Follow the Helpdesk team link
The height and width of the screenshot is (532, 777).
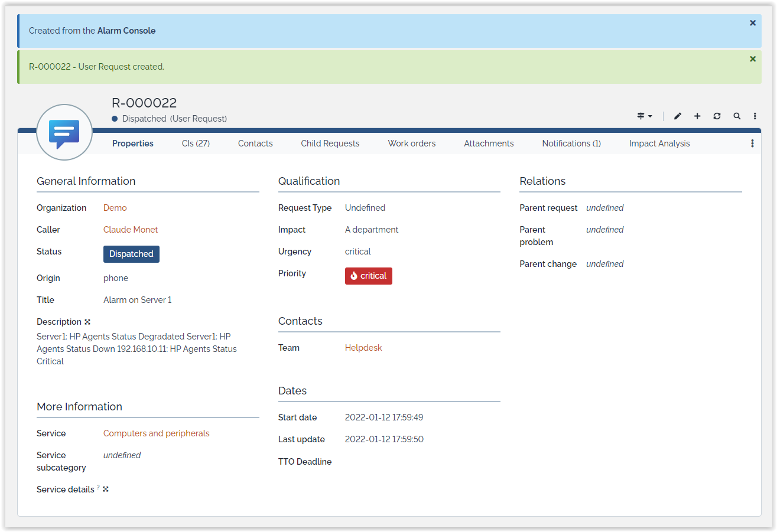(x=363, y=348)
